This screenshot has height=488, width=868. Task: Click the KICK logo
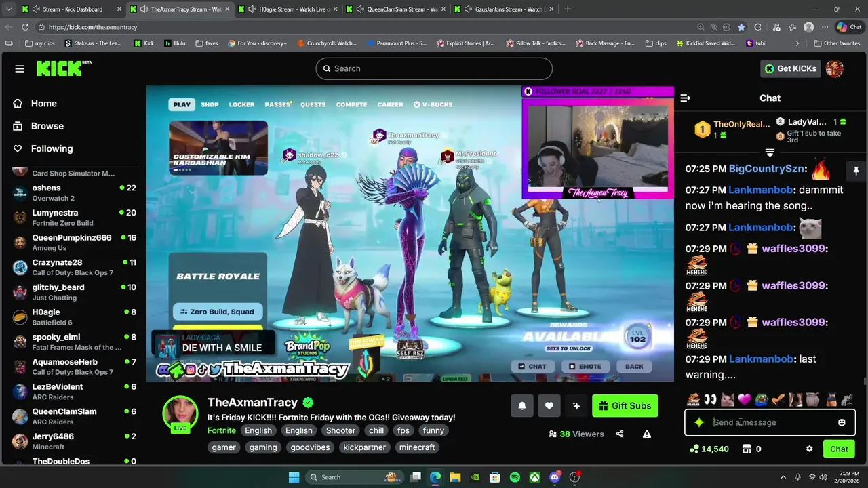[64, 68]
